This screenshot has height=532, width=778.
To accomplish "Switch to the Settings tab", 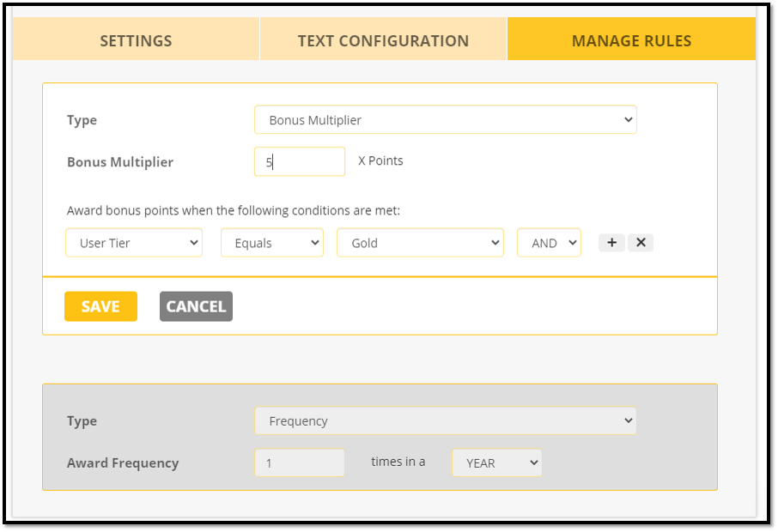I will click(136, 39).
